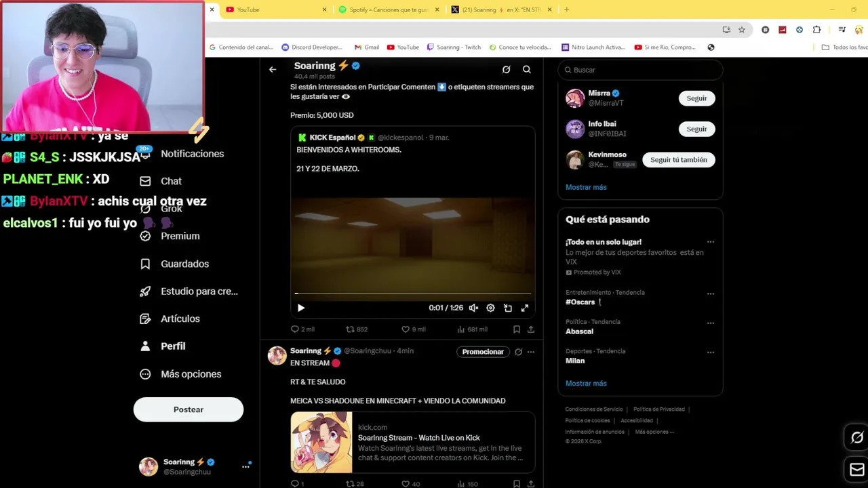868x488 pixels.
Task: Open Gmail bookmark
Action: pos(366,47)
